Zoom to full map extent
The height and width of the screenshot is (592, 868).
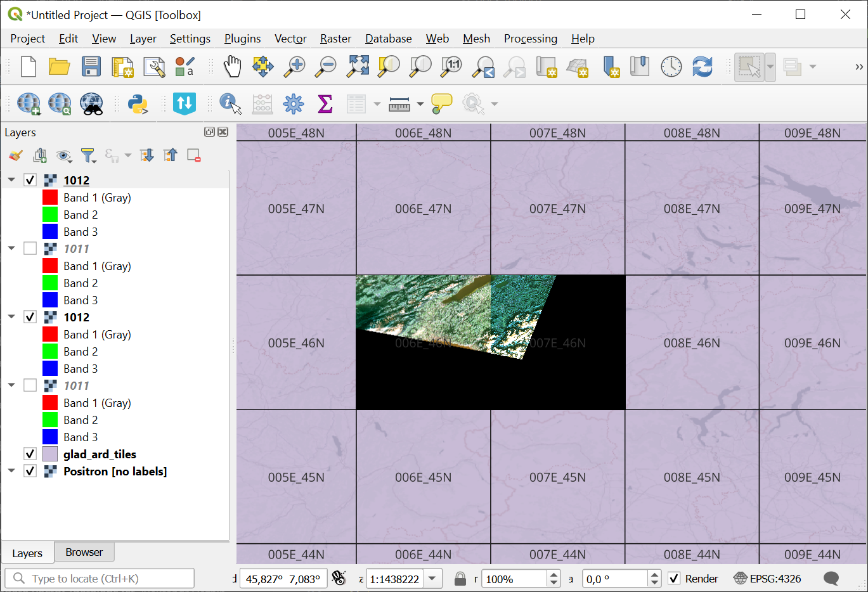point(357,66)
